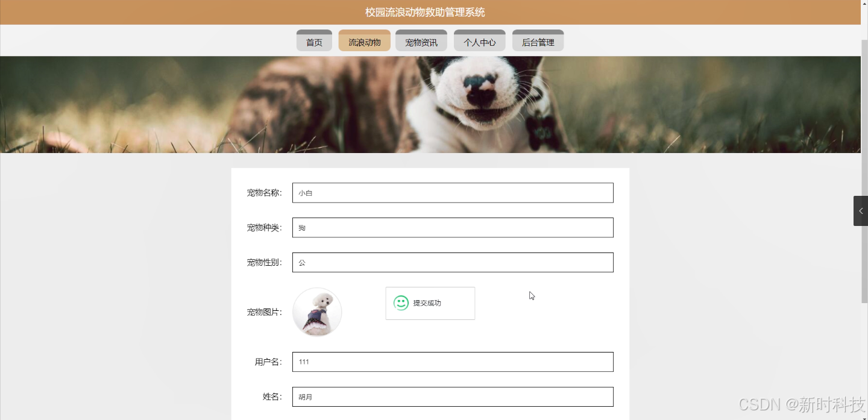Click the 校园流浪动物救助管理系统 header title
Image resolution: width=868 pixels, height=420 pixels.
coord(425,12)
